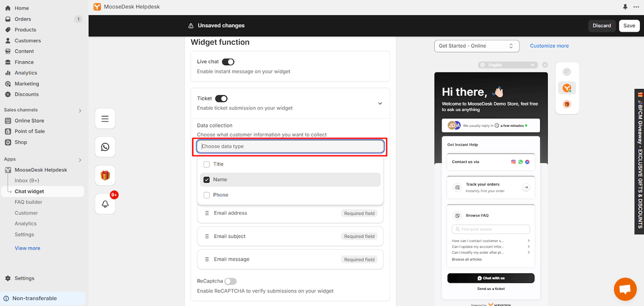This screenshot has height=306, width=644.
Task: Open the notification bell with 9+ badge
Action: [x=105, y=204]
